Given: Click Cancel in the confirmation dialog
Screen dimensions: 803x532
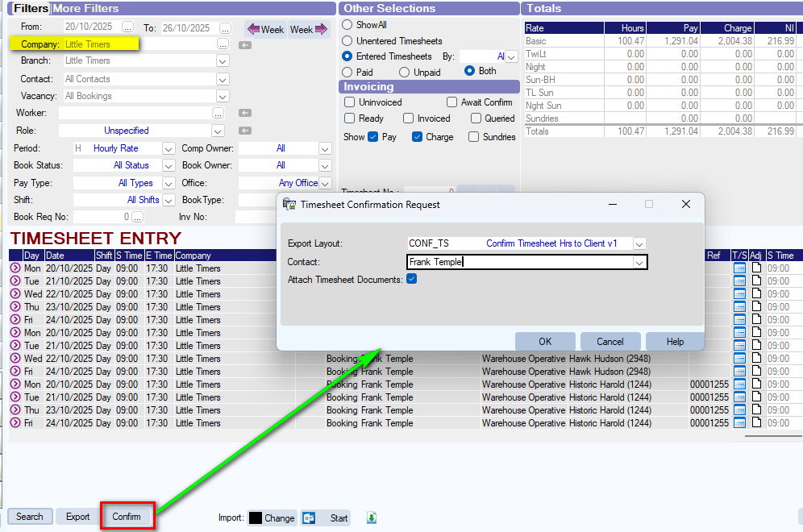Looking at the screenshot, I should click(x=610, y=342).
